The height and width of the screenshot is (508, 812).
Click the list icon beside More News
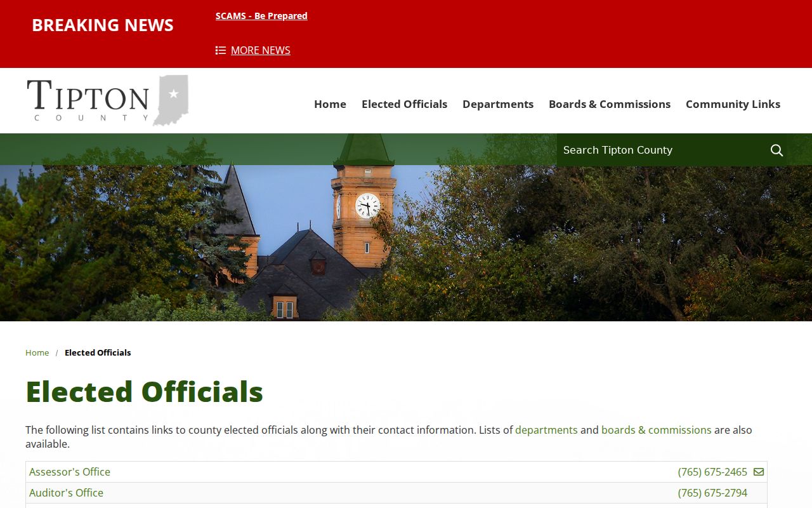(221, 50)
